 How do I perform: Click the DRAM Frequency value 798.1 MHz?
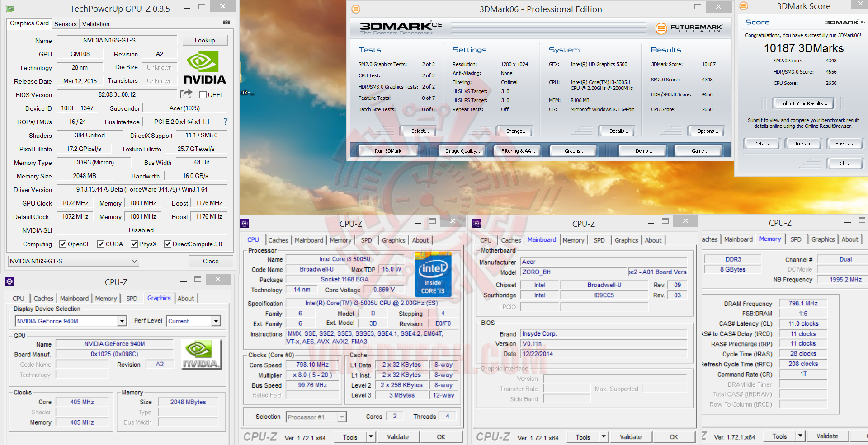[x=803, y=304]
